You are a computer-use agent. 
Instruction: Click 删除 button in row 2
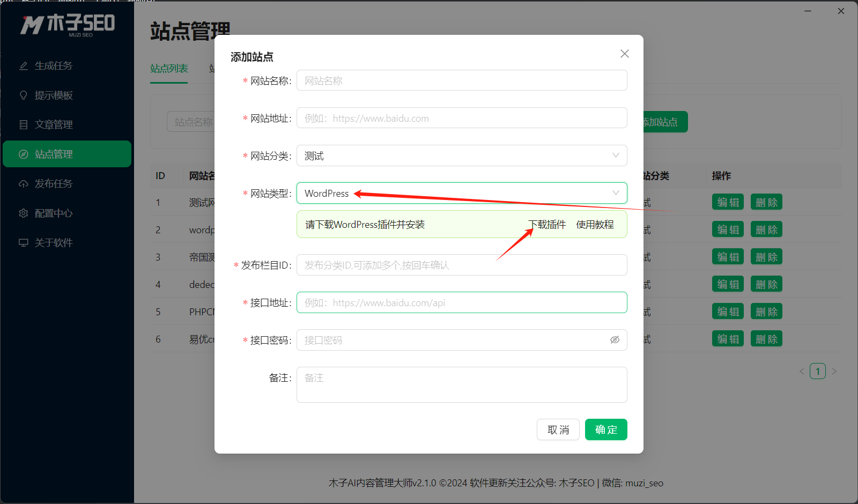click(766, 229)
